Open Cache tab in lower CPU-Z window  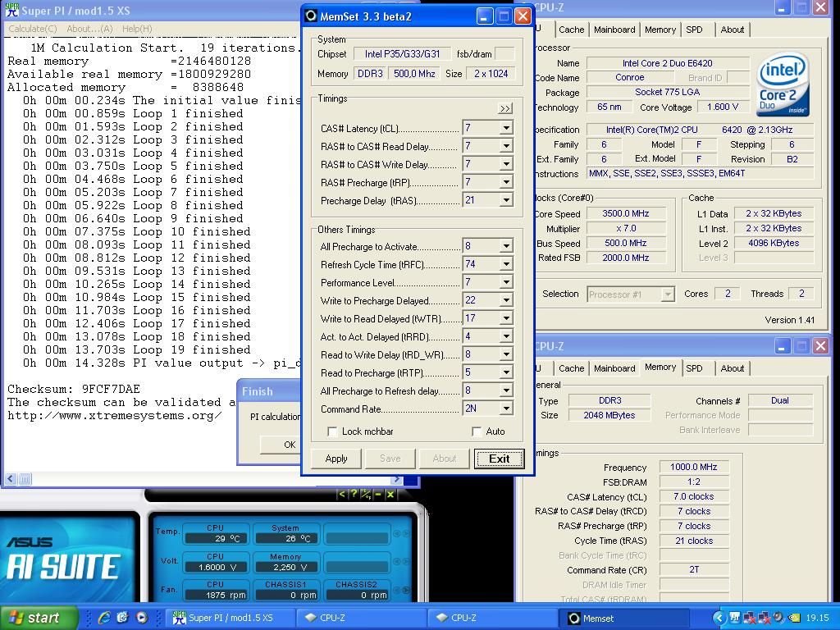point(571,368)
